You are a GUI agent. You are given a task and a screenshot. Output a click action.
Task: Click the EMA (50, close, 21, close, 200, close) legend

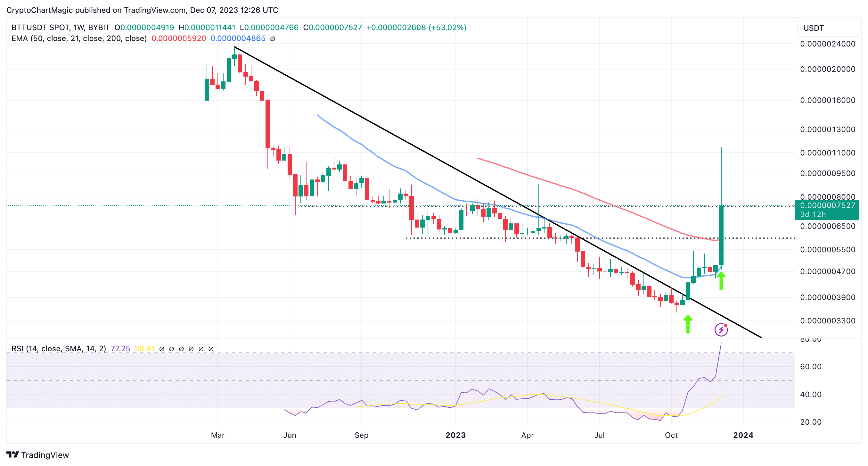point(79,38)
